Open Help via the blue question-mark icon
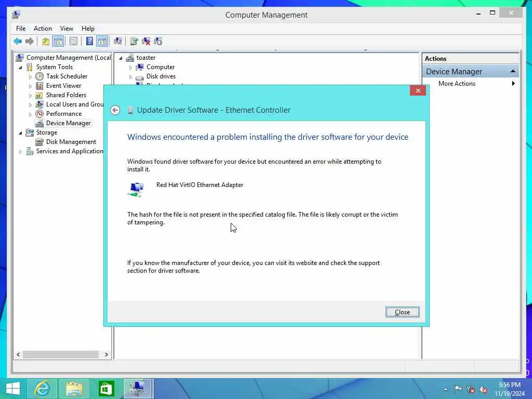Screen dimensions: 532x399 [89, 42]
